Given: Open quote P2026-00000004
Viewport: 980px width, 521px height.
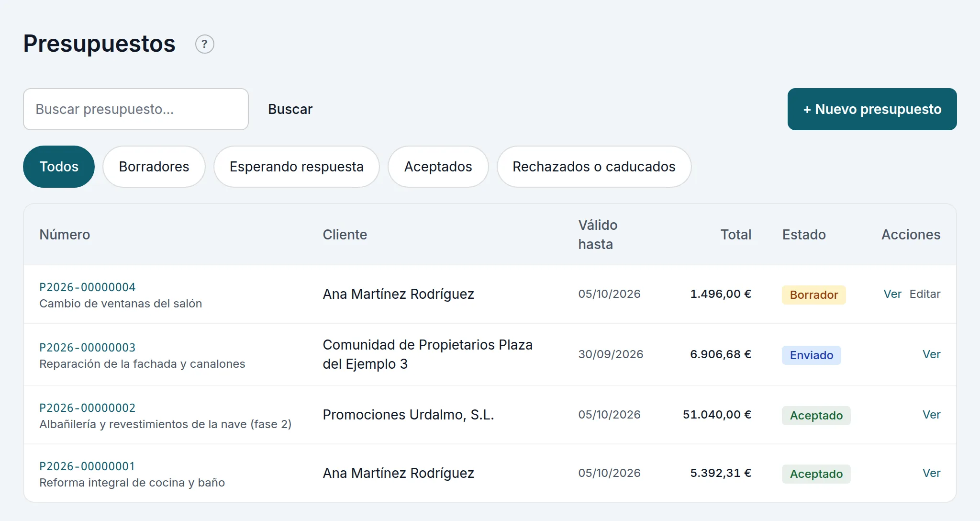Looking at the screenshot, I should (x=87, y=287).
